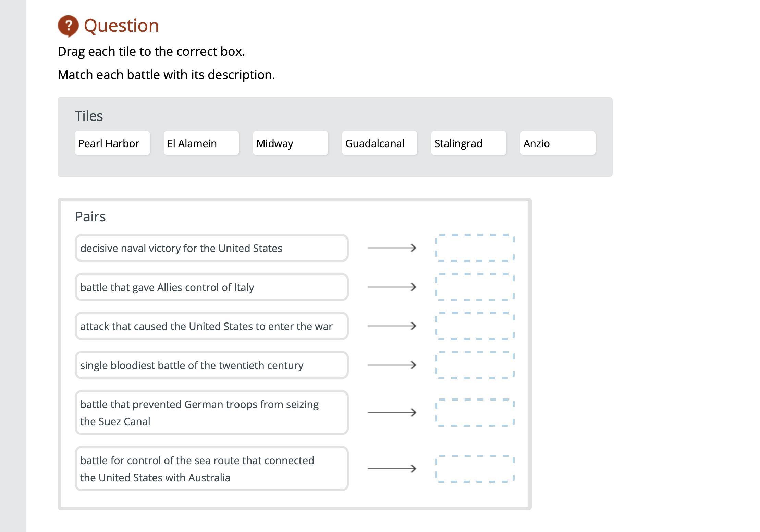Click drop box for Suez Canal battle
The height and width of the screenshot is (532, 760).
475,413
